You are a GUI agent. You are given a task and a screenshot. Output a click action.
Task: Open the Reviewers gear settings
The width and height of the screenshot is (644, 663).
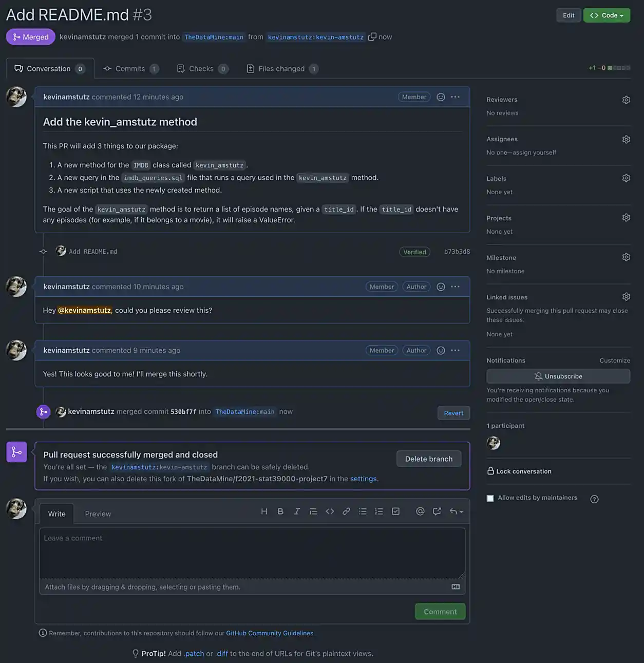tap(626, 100)
